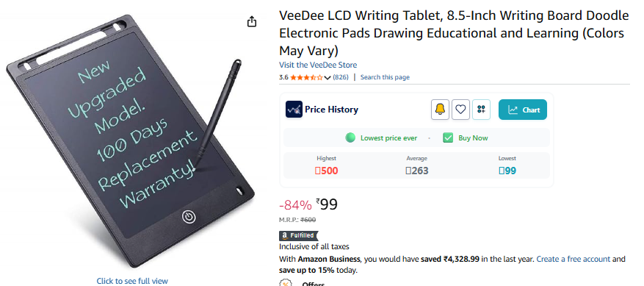This screenshot has width=644, height=286.
Task: Add to wishlist with the heart icon
Action: (461, 110)
